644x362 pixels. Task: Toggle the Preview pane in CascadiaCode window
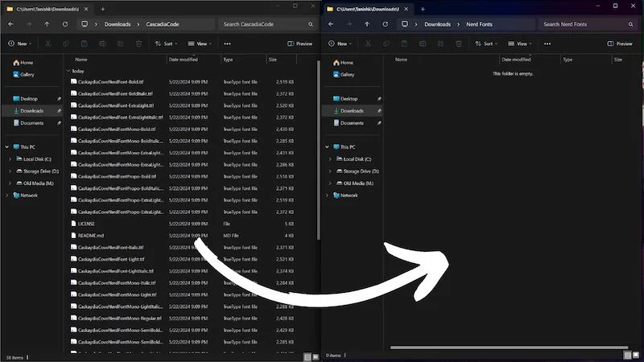299,43
